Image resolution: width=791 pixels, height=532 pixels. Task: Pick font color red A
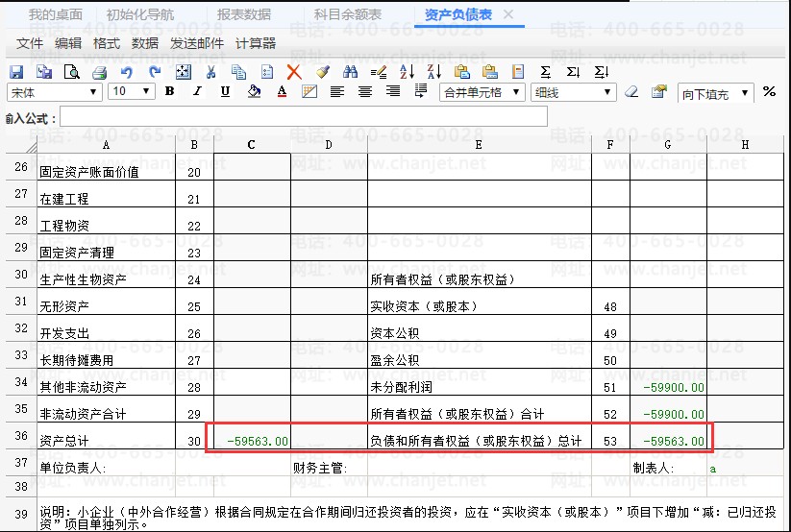tap(282, 92)
